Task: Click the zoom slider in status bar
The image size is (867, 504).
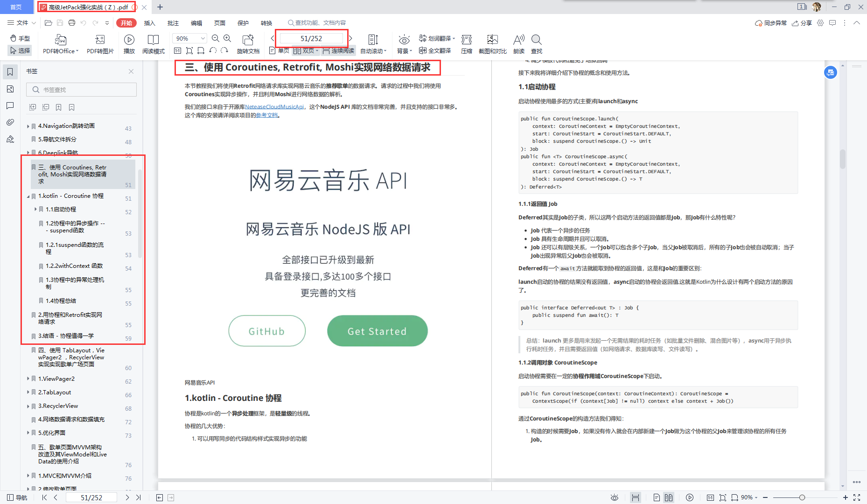Action: 802,497
